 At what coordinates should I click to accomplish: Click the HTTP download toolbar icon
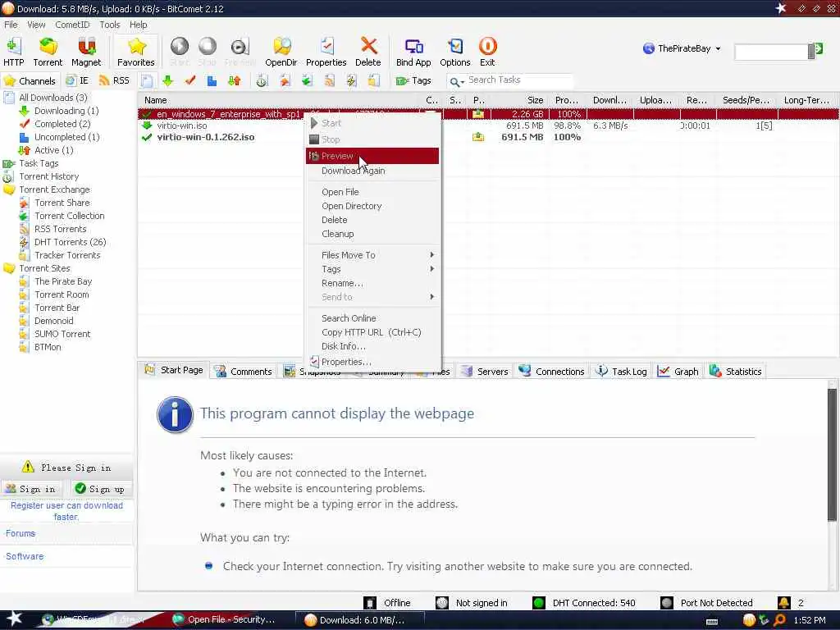pyautogui.click(x=13, y=52)
